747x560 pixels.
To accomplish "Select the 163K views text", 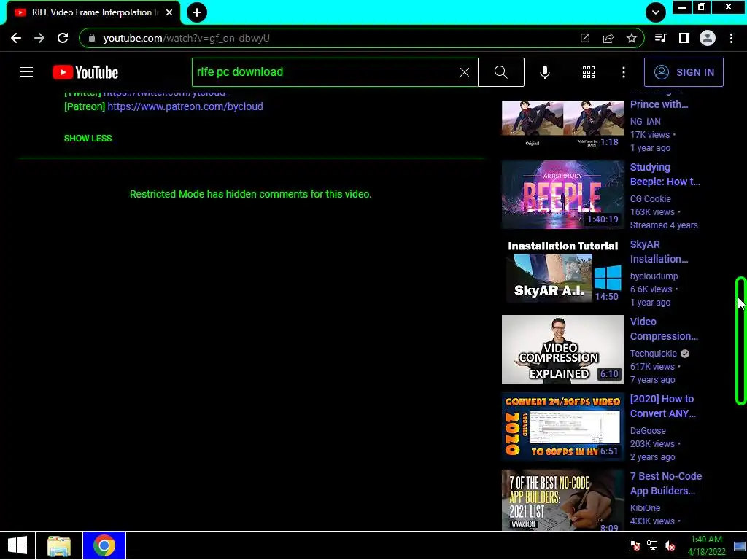I will tap(652, 212).
